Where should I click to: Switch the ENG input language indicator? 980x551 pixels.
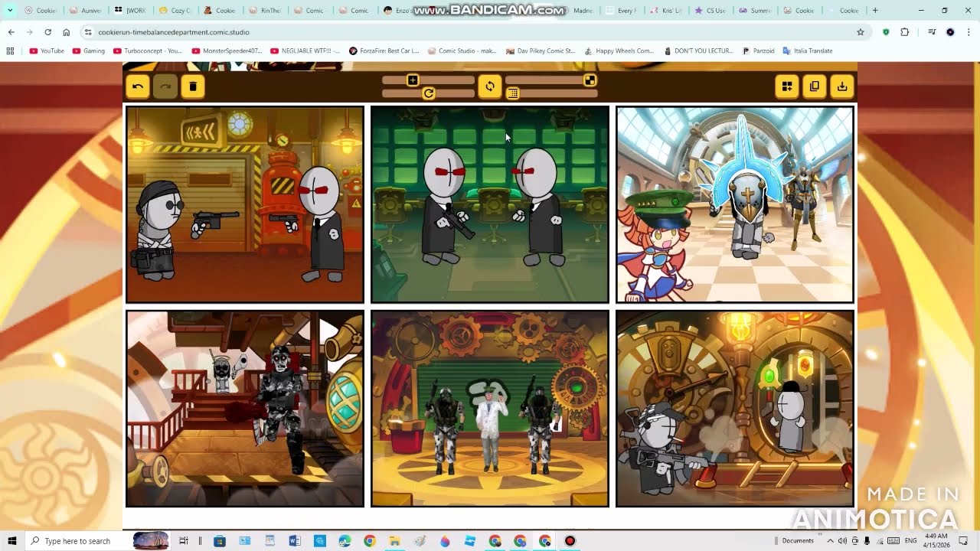911,541
